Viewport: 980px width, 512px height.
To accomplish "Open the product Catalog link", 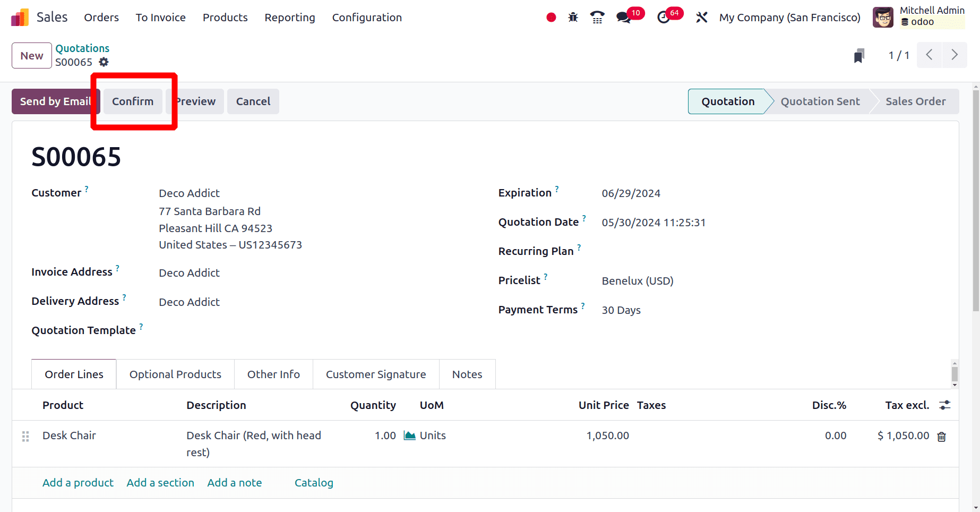I will coord(314,483).
